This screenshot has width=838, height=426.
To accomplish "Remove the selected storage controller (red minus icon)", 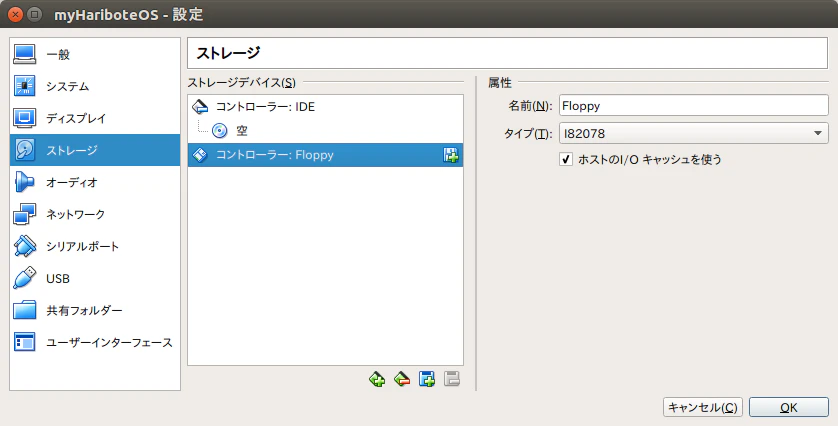I will click(402, 379).
